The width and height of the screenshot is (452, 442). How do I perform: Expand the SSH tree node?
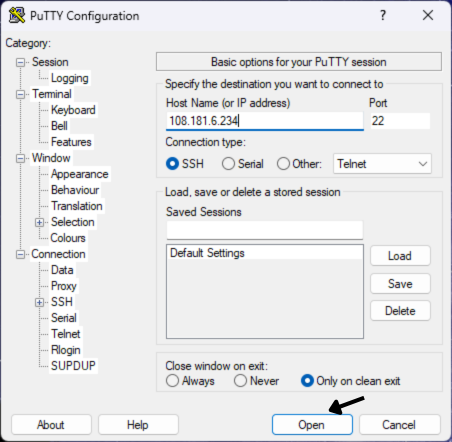tap(39, 302)
